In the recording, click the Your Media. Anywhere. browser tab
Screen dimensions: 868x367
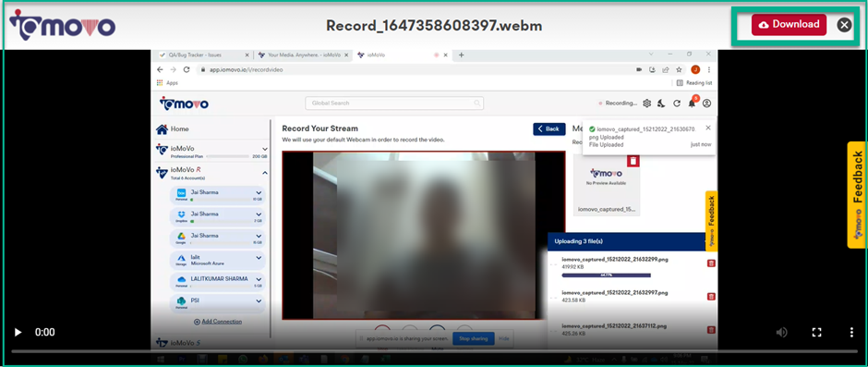click(304, 55)
